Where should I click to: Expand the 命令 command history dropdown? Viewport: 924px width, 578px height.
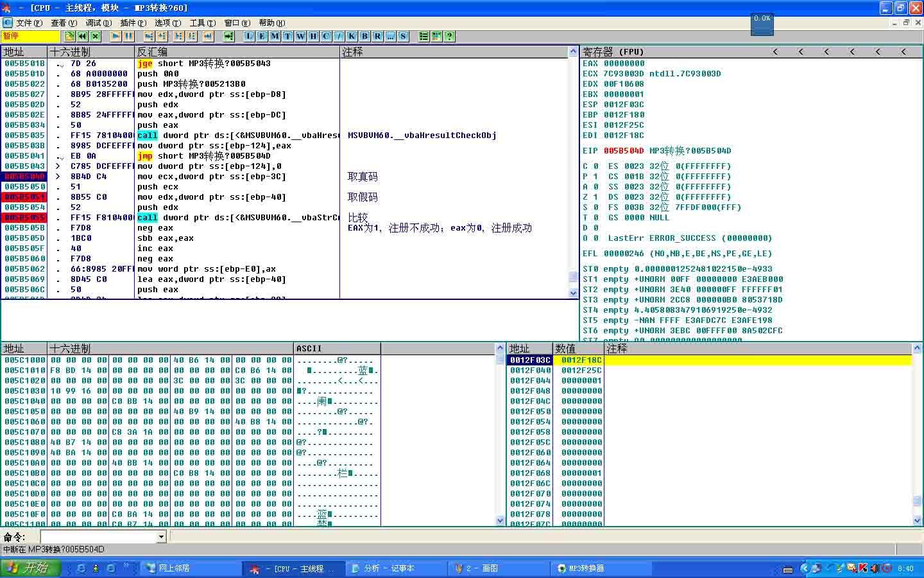pos(161,536)
